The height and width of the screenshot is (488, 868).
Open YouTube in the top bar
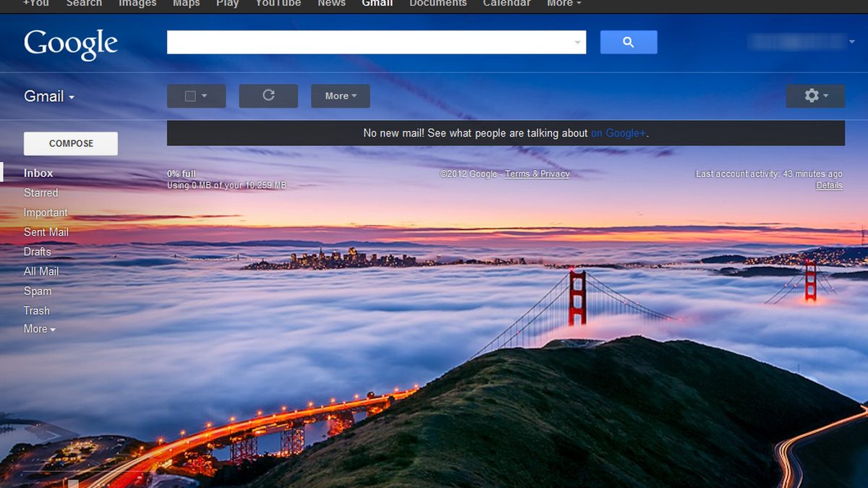click(278, 4)
